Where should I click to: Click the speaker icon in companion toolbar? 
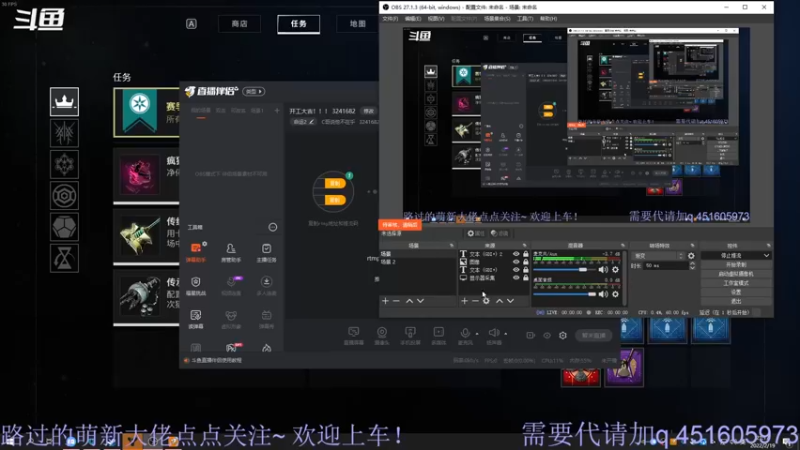pyautogui.click(x=494, y=333)
